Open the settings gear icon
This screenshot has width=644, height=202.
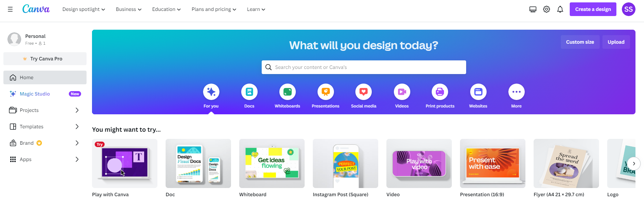pos(547,9)
